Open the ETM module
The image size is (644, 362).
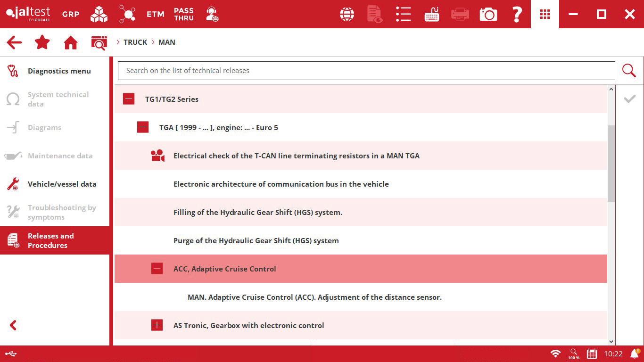(x=155, y=14)
